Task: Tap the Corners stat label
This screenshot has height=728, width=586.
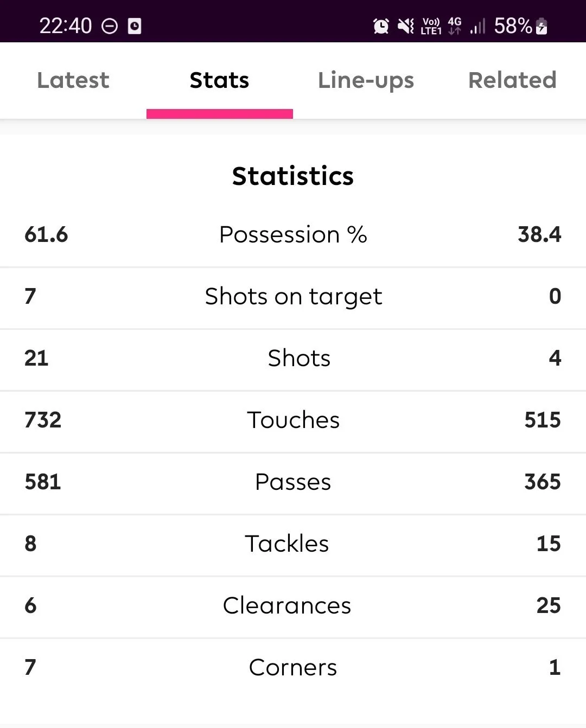Action: point(293,667)
